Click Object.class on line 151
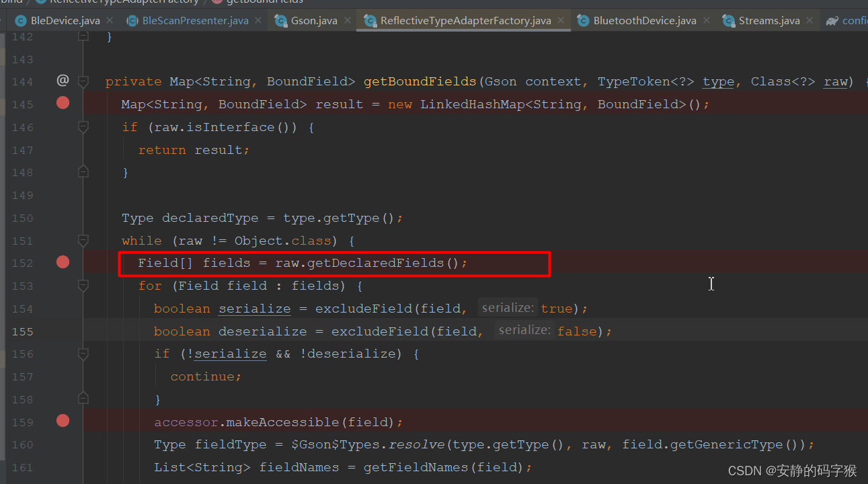Image resolution: width=868 pixels, height=484 pixels. pyautogui.click(x=283, y=241)
